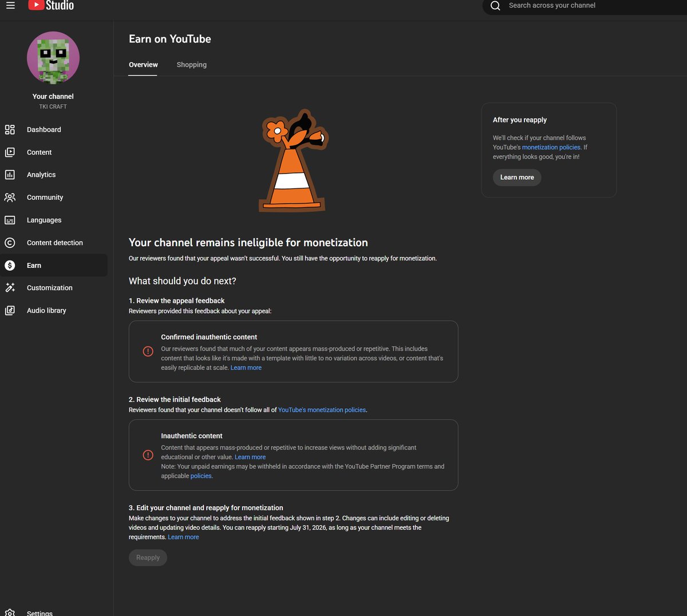
Task: Click the Content video icon
Action: [x=10, y=152]
